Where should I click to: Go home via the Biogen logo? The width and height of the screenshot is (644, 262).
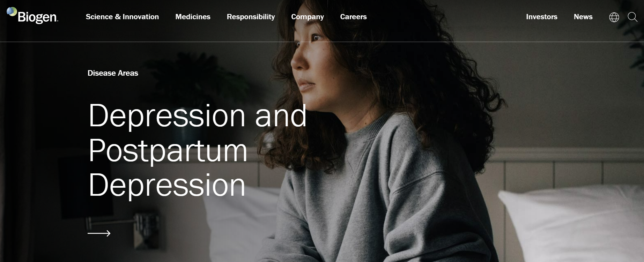(x=32, y=15)
